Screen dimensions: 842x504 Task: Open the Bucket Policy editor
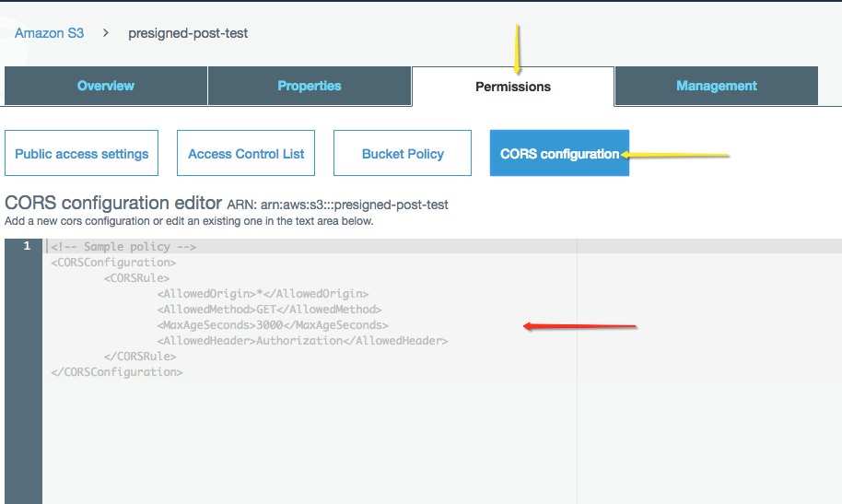click(403, 154)
